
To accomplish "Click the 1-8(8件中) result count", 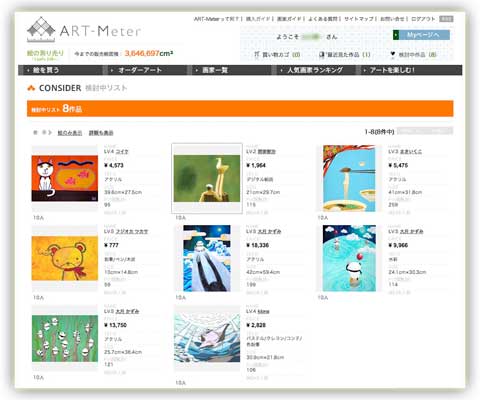I will click(x=379, y=132).
